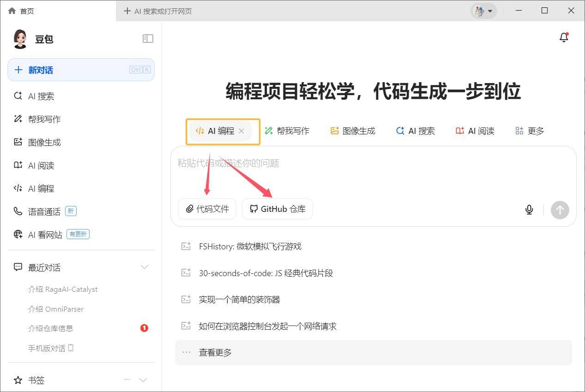Click the Ctrl K shortcut hint

click(140, 70)
